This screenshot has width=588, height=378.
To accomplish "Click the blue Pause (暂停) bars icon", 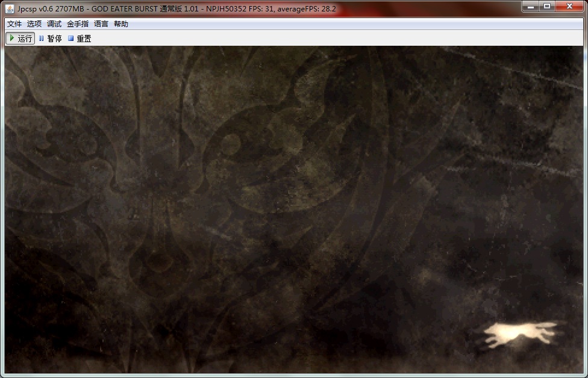I will tap(42, 39).
